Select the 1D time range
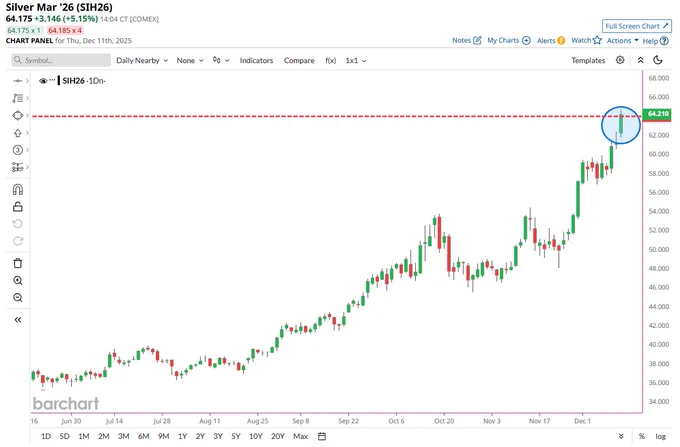Image resolution: width=680 pixels, height=447 pixels. [46, 436]
